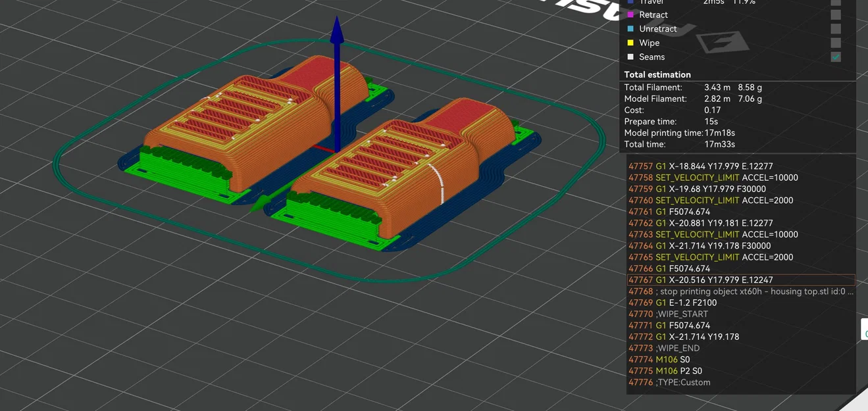
Task: Enable the Unretract display checkbox
Action: pyautogui.click(x=835, y=29)
